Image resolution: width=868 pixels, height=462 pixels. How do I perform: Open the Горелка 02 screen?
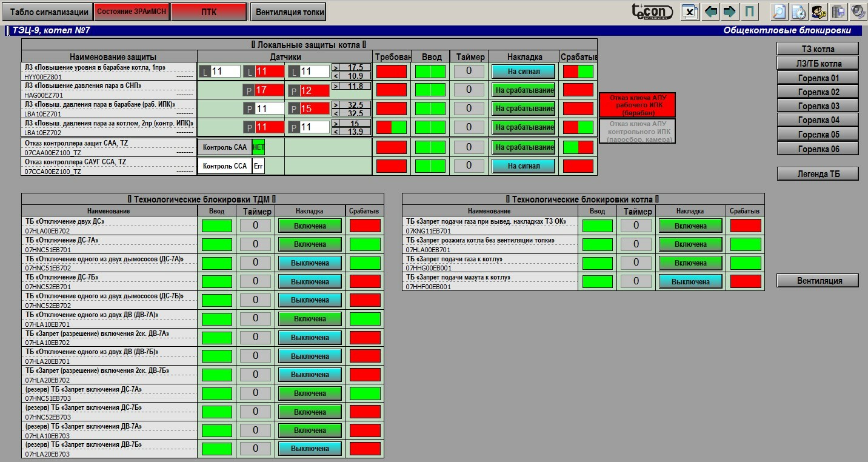click(818, 92)
